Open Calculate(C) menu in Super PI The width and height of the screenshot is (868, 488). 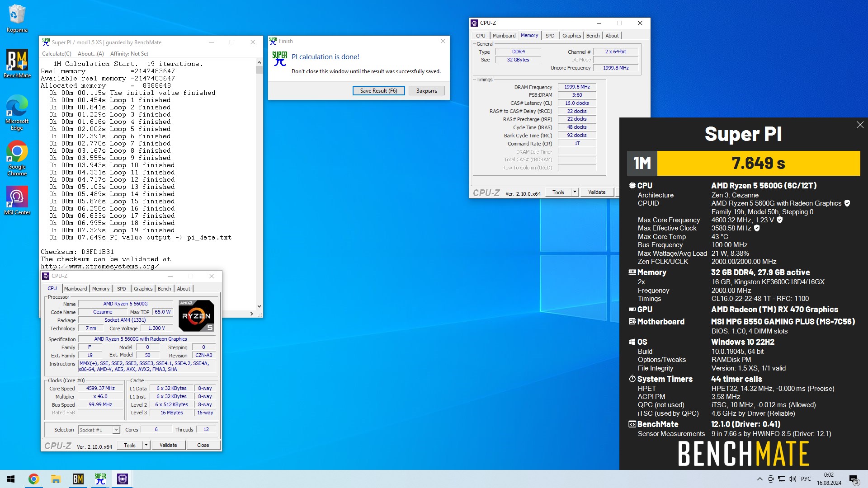click(x=57, y=54)
